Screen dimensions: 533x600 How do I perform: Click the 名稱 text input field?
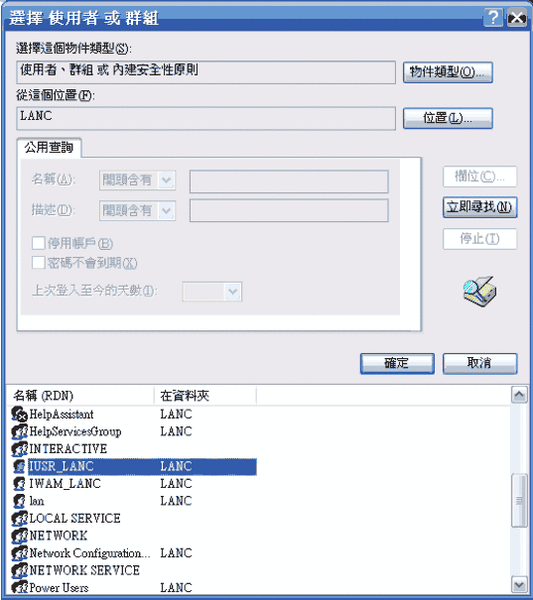coord(289,181)
